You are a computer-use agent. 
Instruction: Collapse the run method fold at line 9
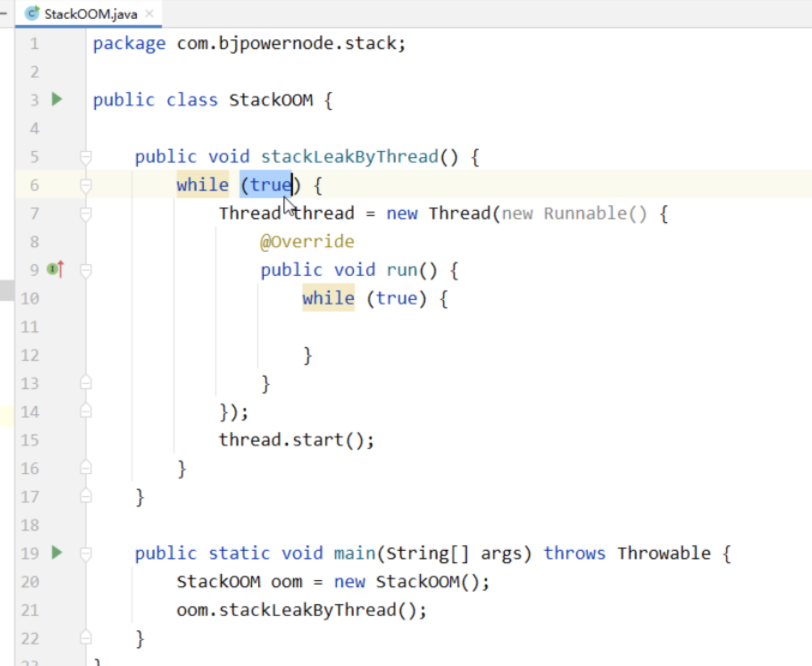pyautogui.click(x=86, y=270)
